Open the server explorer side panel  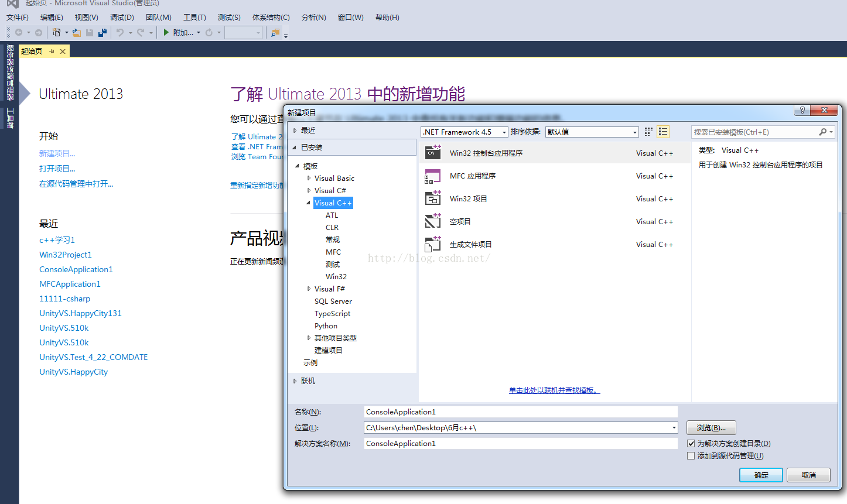pos(10,73)
